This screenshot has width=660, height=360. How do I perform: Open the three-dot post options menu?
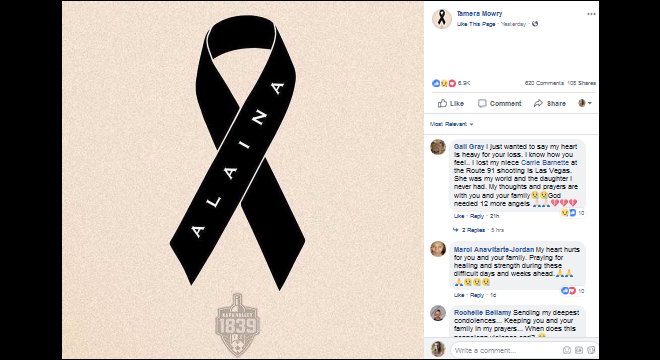tap(591, 14)
